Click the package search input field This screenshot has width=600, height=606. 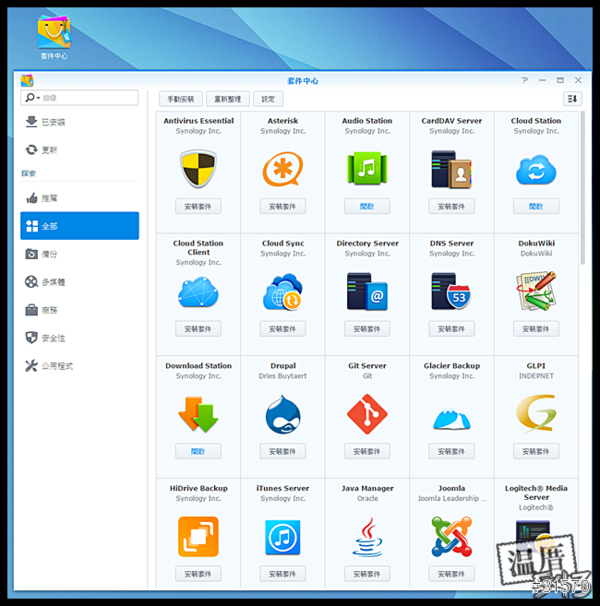(x=79, y=97)
